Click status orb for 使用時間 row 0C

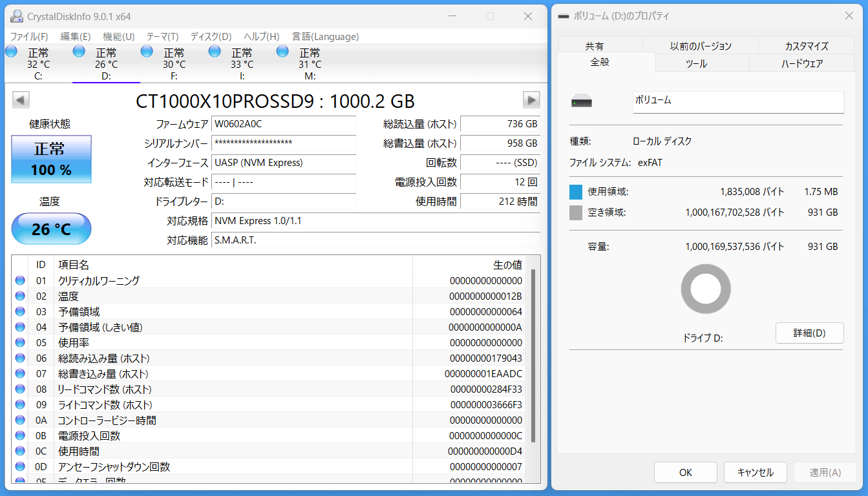[x=20, y=451]
